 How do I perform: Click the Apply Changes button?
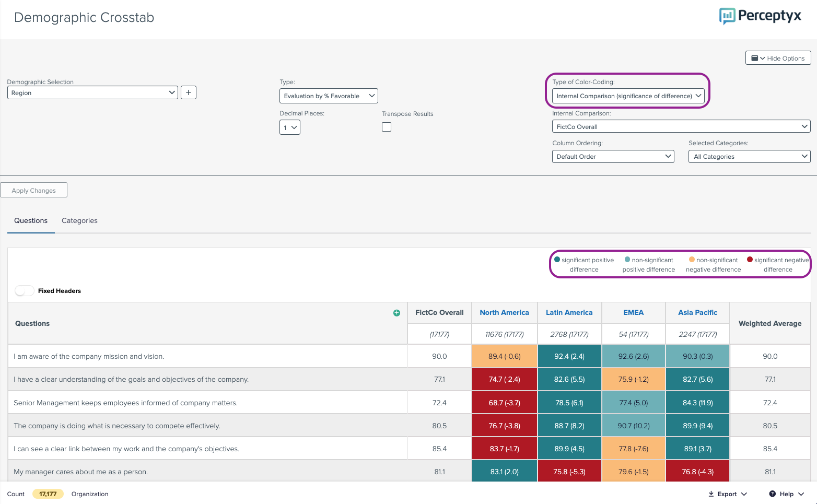pyautogui.click(x=34, y=190)
